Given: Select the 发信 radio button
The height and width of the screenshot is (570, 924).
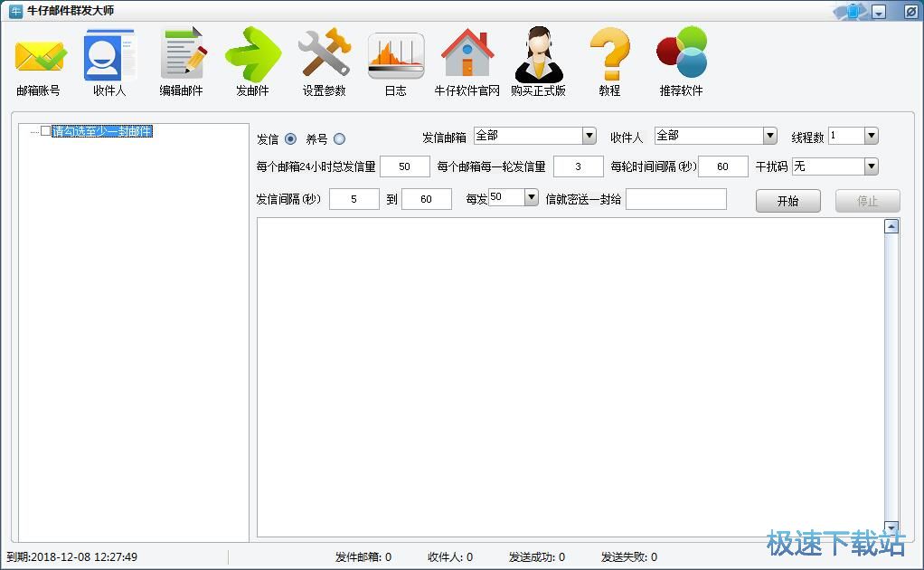Looking at the screenshot, I should pos(290,139).
